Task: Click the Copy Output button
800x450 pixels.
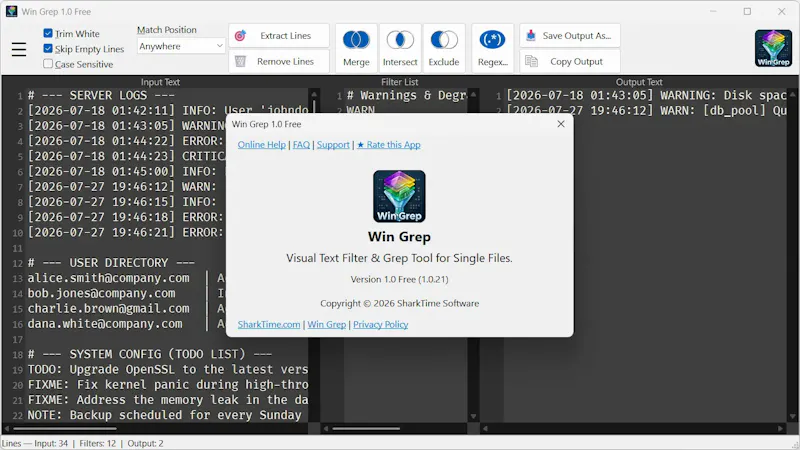Action: [x=570, y=61]
